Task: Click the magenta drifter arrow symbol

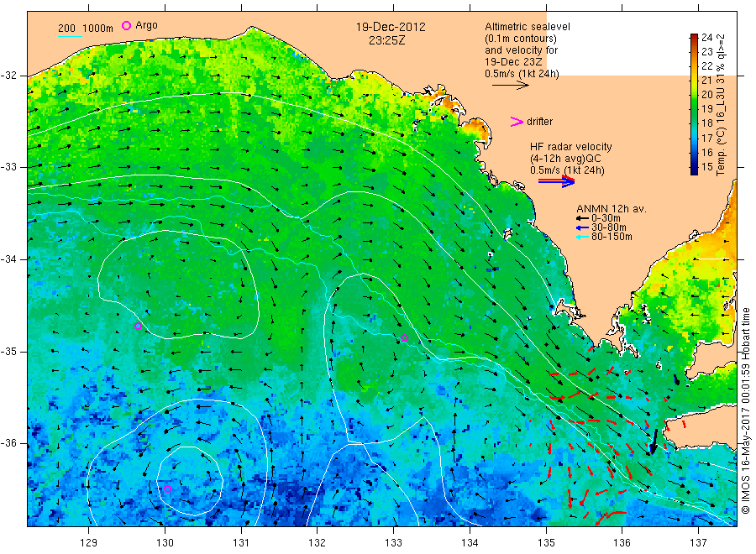Action: (517, 122)
